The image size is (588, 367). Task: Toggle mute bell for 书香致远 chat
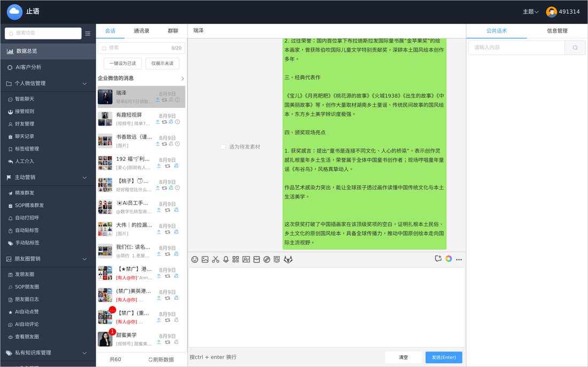(x=171, y=144)
